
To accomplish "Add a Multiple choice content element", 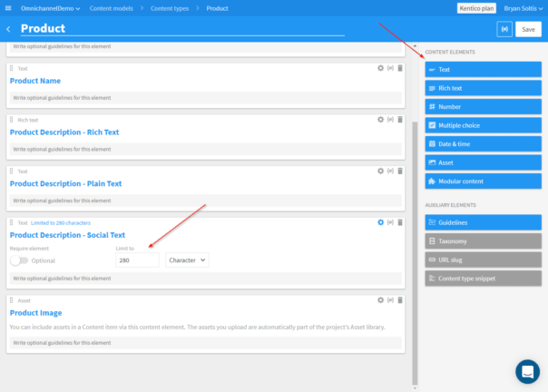I will point(483,125).
